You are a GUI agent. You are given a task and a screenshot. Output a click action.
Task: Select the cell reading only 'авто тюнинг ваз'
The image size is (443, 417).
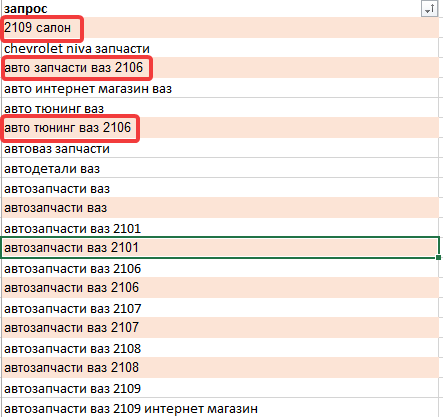[x=220, y=108]
